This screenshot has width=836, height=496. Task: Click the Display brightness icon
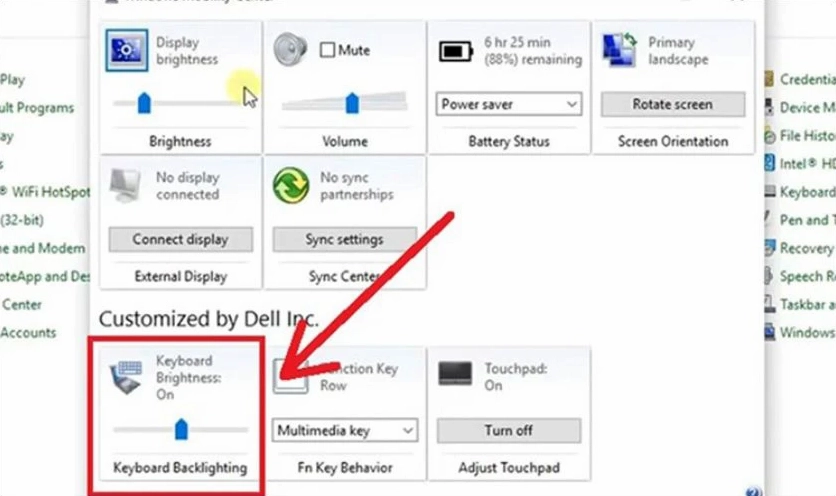pyautogui.click(x=127, y=50)
